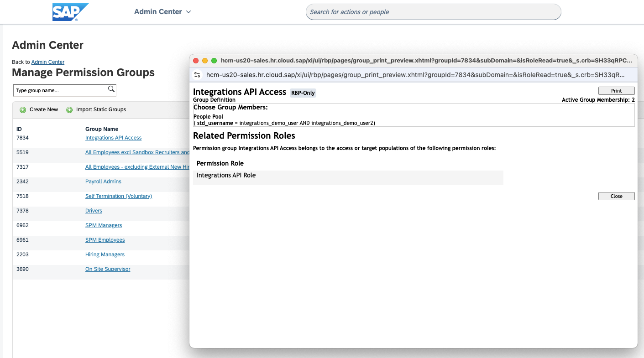Click the ID column header
Viewport: 644px width, 358px height.
[19, 129]
